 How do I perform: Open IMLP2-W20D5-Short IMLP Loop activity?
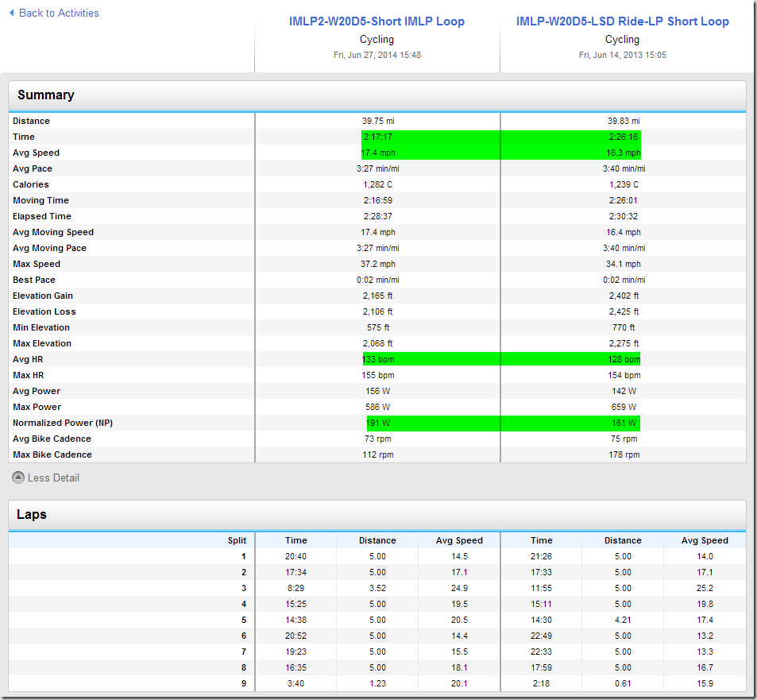tap(377, 21)
